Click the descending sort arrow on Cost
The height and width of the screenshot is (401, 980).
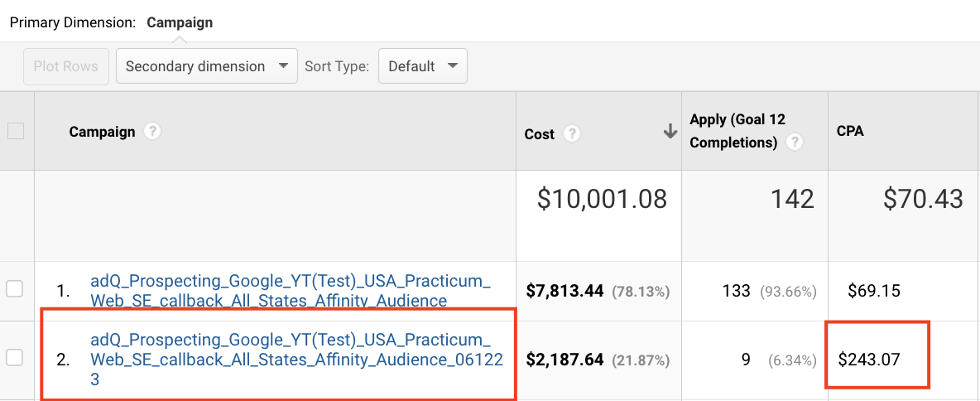[x=670, y=133]
